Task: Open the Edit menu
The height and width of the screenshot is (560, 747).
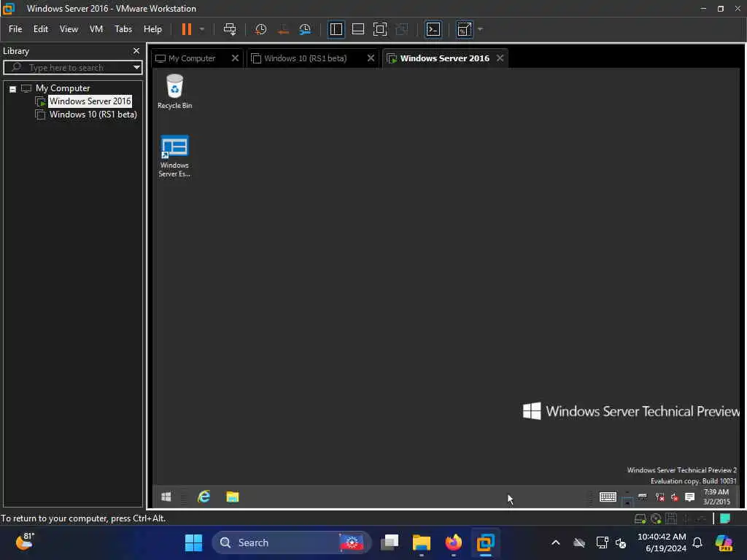Action: 41,29
